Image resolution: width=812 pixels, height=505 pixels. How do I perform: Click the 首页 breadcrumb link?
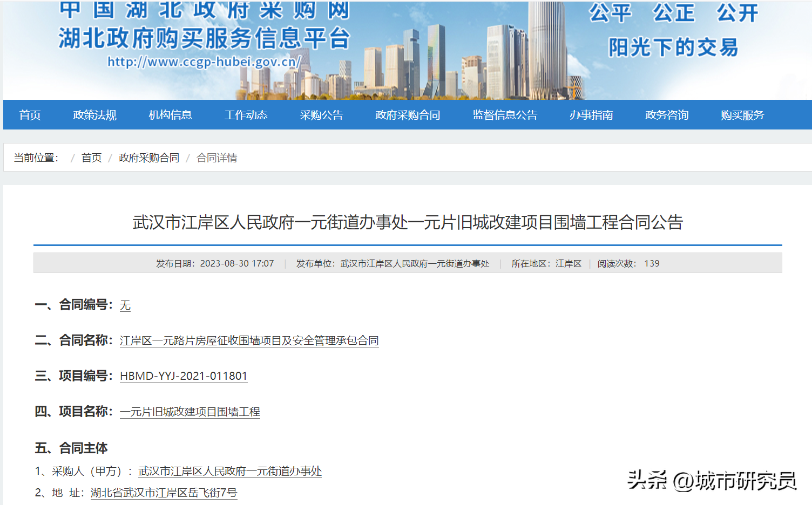tap(91, 158)
